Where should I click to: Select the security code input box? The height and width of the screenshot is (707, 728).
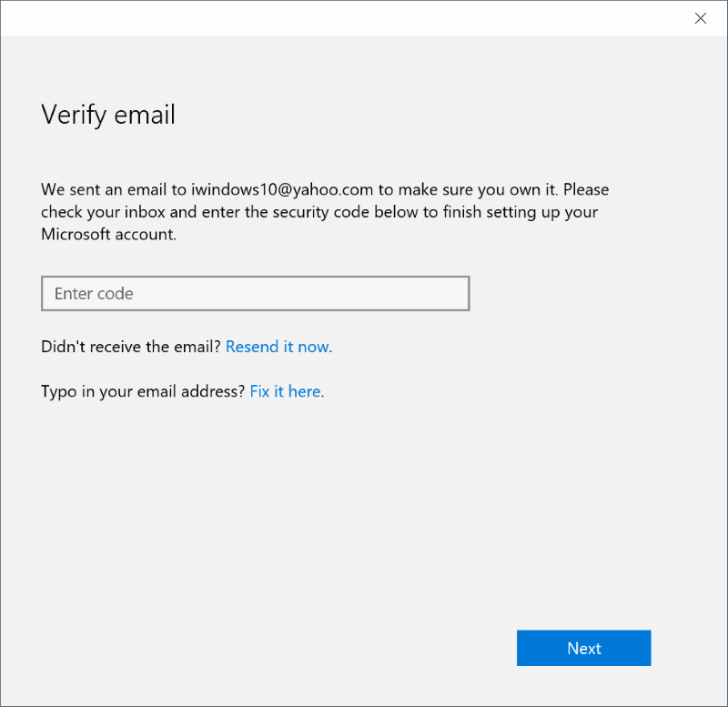pos(255,293)
